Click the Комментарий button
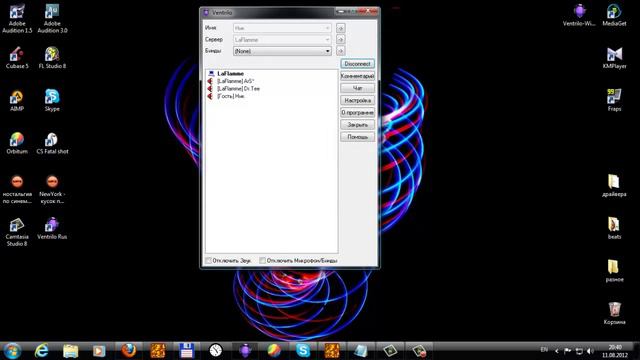 (x=358, y=76)
